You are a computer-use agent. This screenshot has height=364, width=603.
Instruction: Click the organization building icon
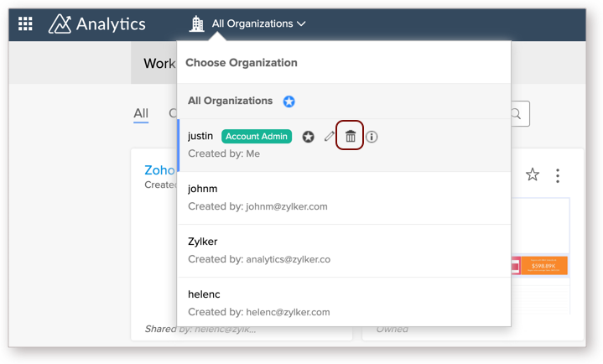pyautogui.click(x=197, y=23)
